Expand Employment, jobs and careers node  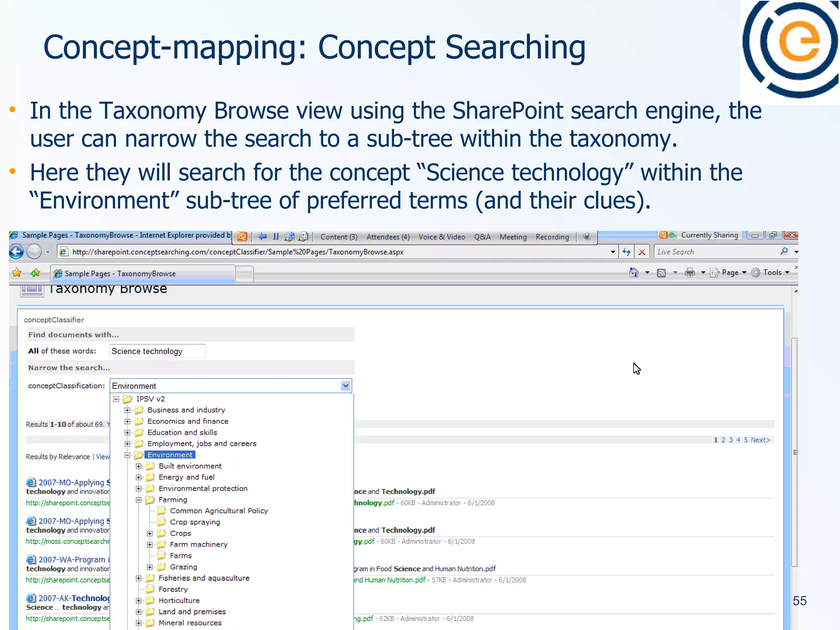click(128, 443)
